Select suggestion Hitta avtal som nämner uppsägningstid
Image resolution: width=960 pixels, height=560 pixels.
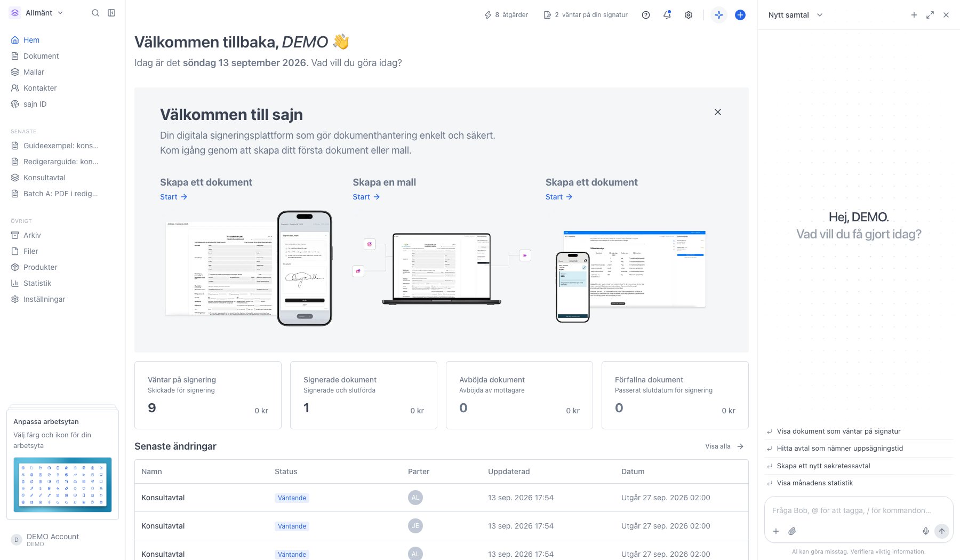point(859,449)
